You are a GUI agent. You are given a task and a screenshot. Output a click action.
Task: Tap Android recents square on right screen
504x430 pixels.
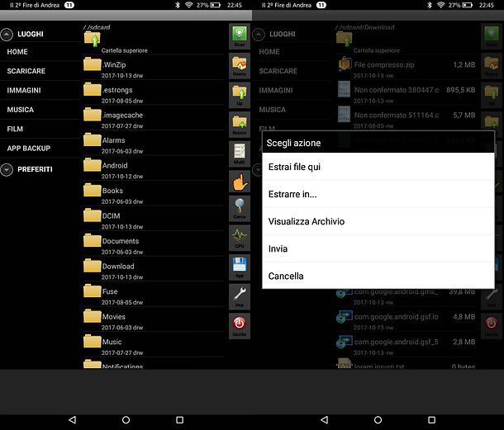[431, 420]
